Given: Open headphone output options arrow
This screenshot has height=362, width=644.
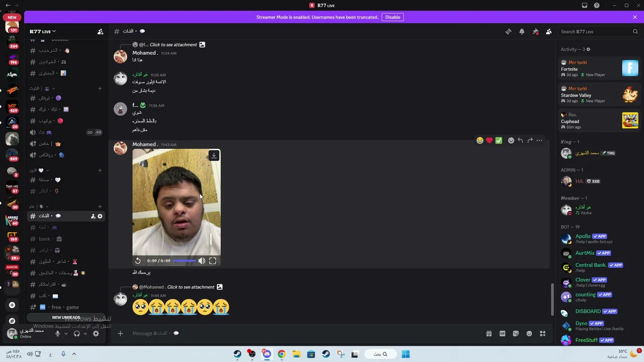Looking at the screenshot, I should pos(85,334).
